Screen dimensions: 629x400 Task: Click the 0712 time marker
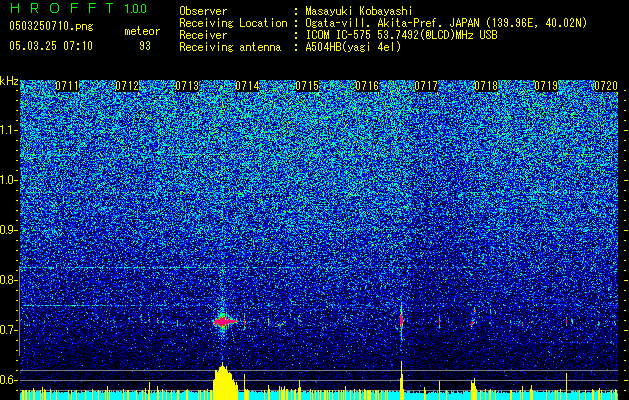(127, 86)
